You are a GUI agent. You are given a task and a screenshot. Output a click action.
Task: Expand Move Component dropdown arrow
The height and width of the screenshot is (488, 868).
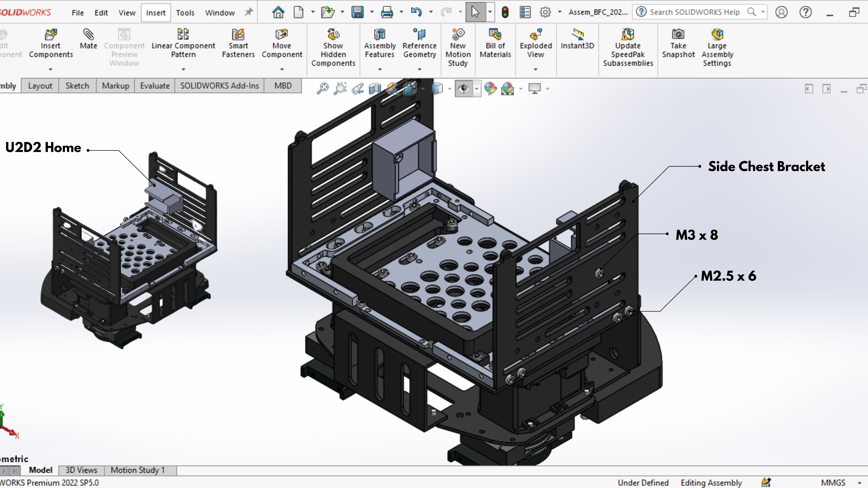(282, 69)
